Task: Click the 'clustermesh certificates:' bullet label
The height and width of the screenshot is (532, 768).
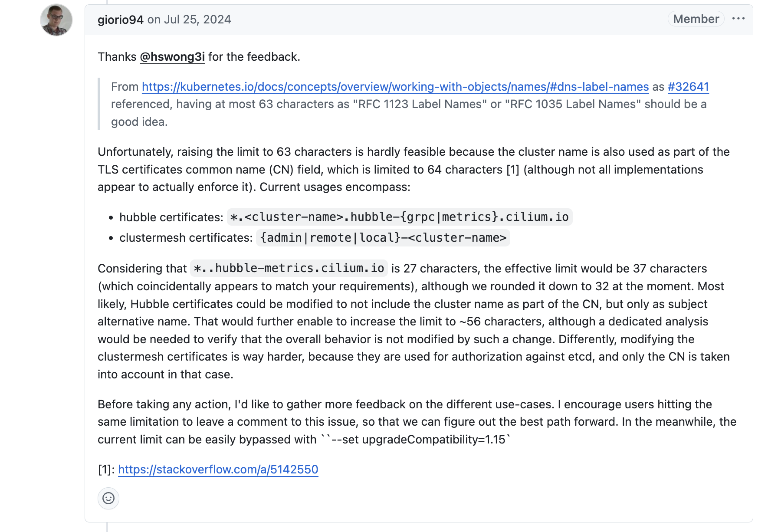Action: (186, 238)
